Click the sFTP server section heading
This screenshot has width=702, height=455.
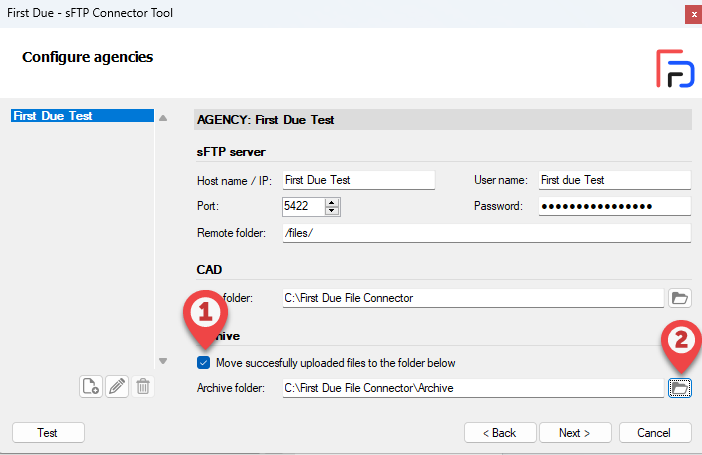click(x=231, y=152)
